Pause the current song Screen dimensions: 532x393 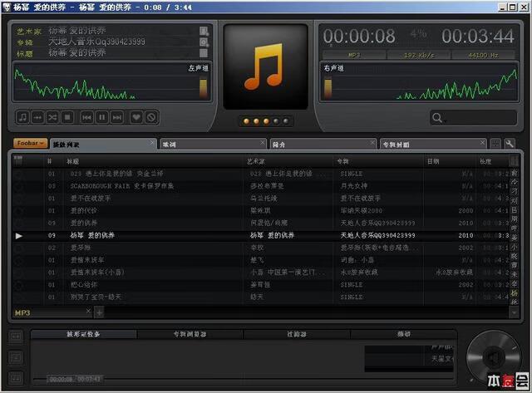[x=101, y=117]
